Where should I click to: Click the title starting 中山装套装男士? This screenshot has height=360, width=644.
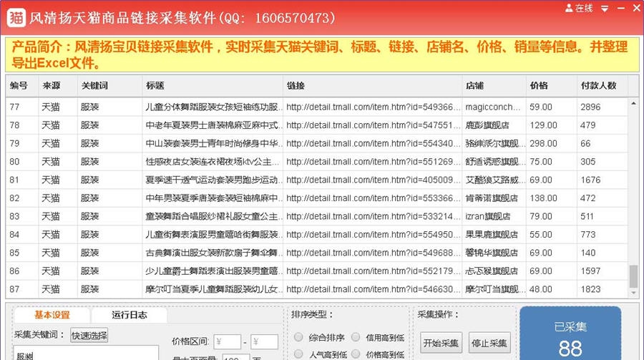coord(213,143)
